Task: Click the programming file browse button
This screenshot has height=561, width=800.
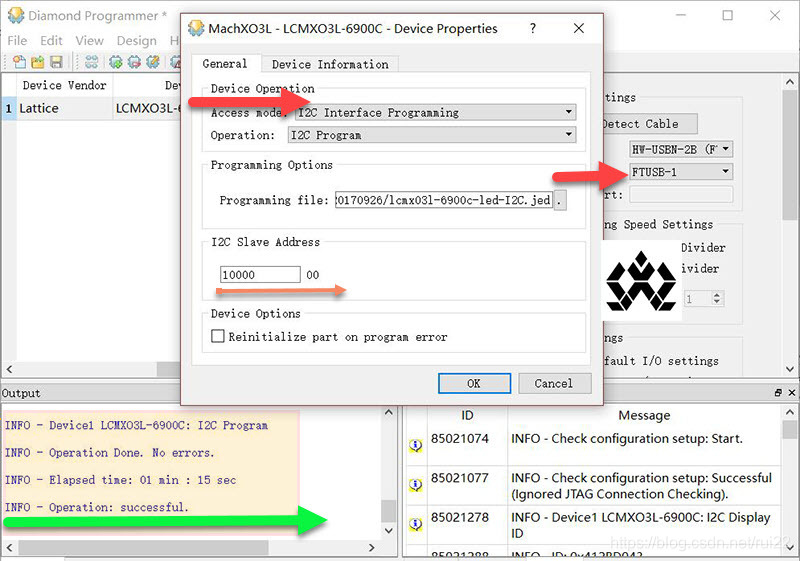Action: tap(560, 200)
